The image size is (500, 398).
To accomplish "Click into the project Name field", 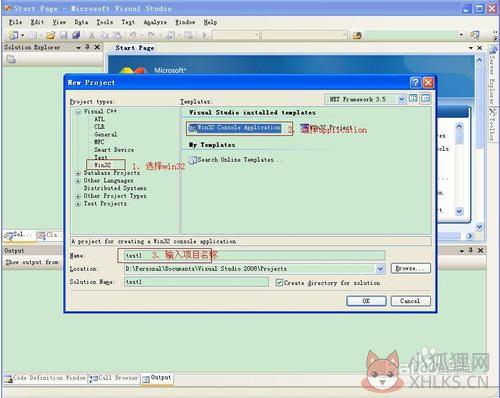I will pos(255,256).
